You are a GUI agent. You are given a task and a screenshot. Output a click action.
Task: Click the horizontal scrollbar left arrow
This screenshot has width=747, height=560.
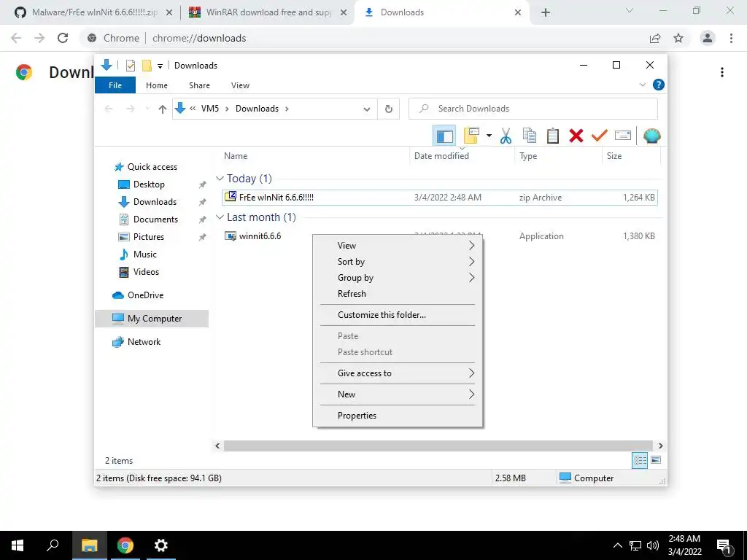coord(217,446)
